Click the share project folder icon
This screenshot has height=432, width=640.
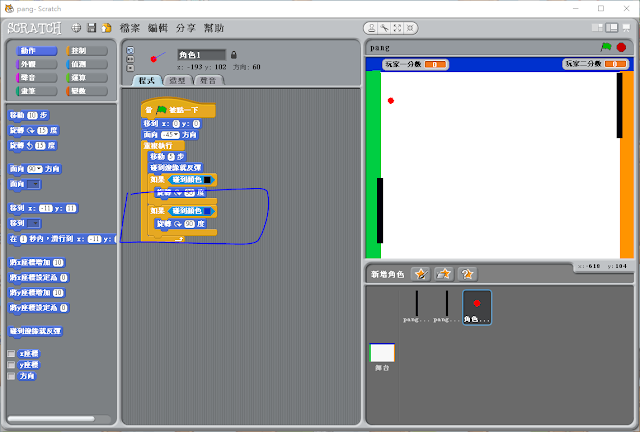(x=107, y=28)
